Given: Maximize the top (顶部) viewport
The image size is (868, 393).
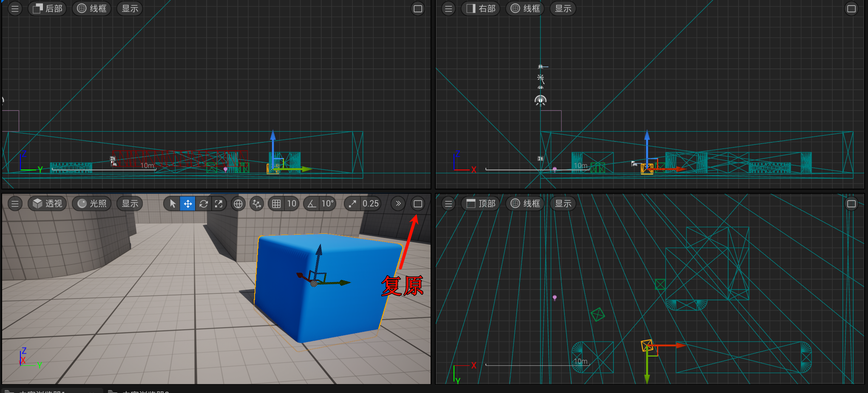Looking at the screenshot, I should [851, 204].
